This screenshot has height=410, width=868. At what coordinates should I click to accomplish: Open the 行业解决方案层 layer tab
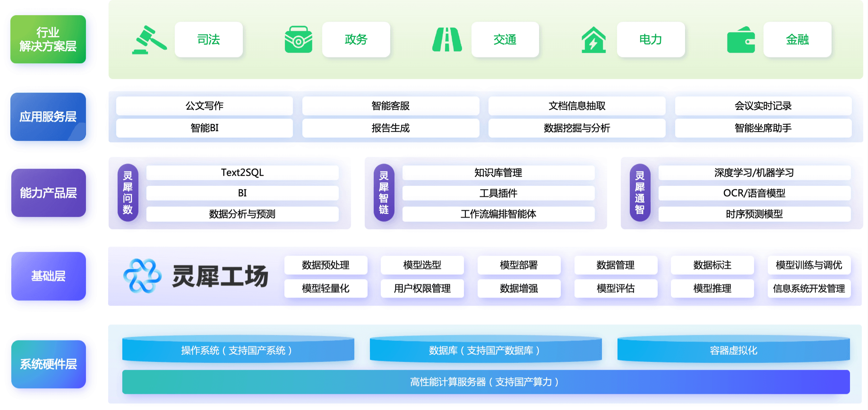48,39
